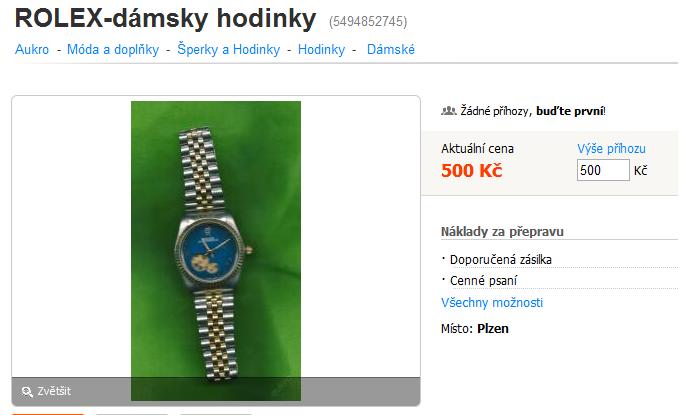The image size is (683, 415).
Task: Click the grey Zvětšit overlay bar
Action: (216, 391)
